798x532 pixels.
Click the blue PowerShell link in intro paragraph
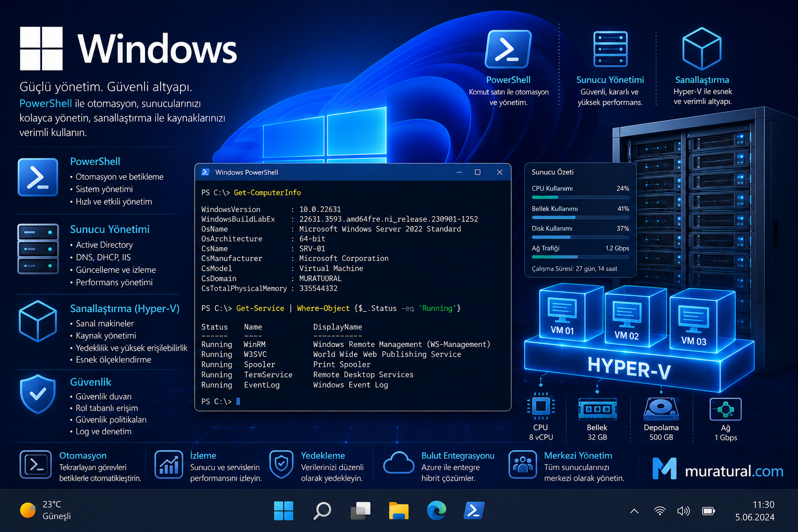tap(46, 103)
